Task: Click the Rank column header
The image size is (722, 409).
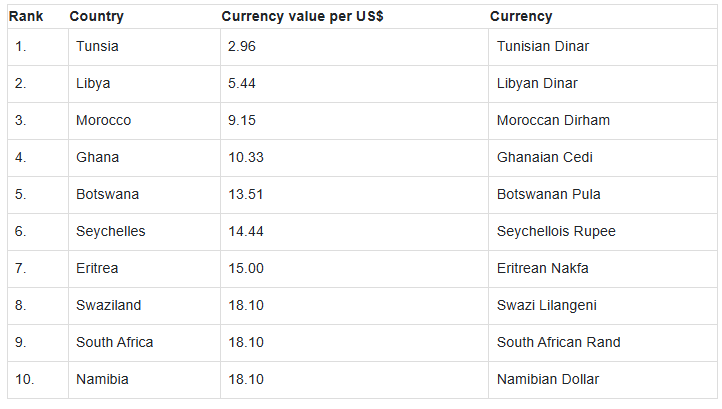Action: pyautogui.click(x=26, y=17)
